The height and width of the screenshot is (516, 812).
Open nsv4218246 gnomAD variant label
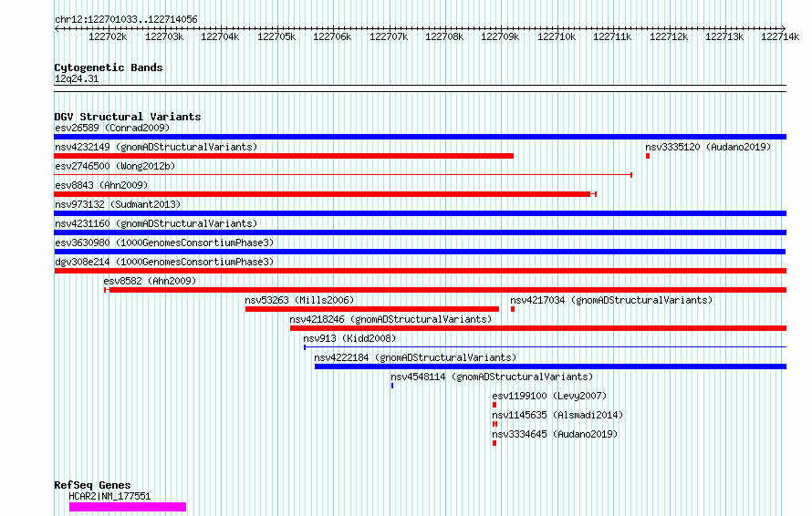[x=390, y=319]
